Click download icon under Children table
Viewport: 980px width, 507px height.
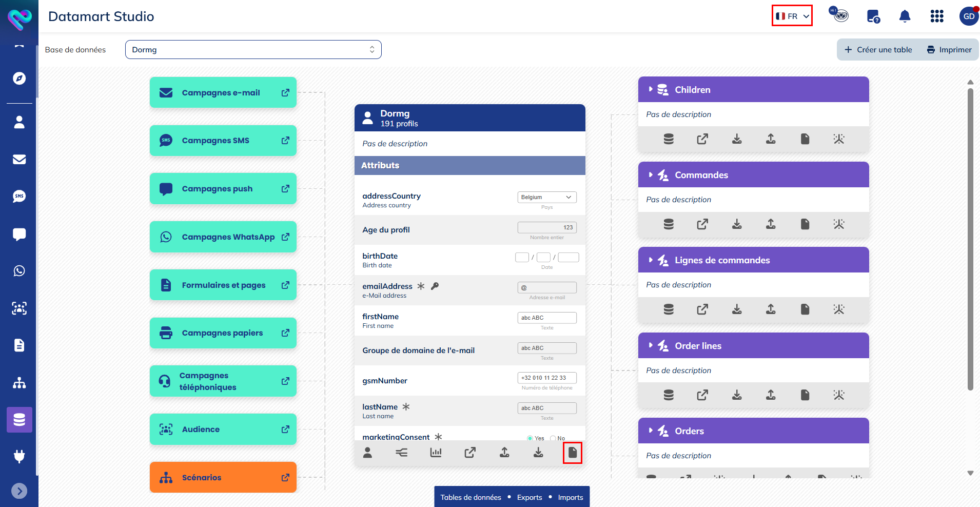click(x=736, y=139)
